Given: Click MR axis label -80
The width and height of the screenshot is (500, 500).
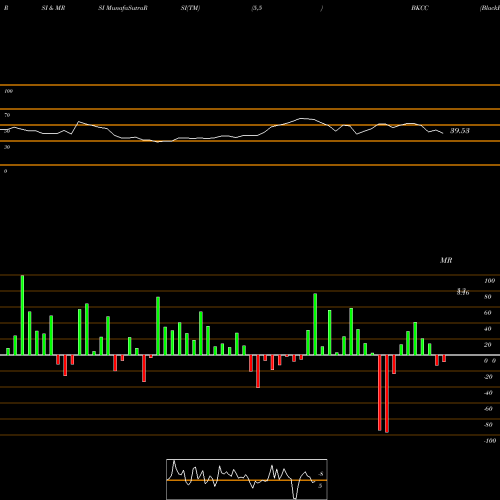Looking at the screenshot, I should click(x=488, y=425).
